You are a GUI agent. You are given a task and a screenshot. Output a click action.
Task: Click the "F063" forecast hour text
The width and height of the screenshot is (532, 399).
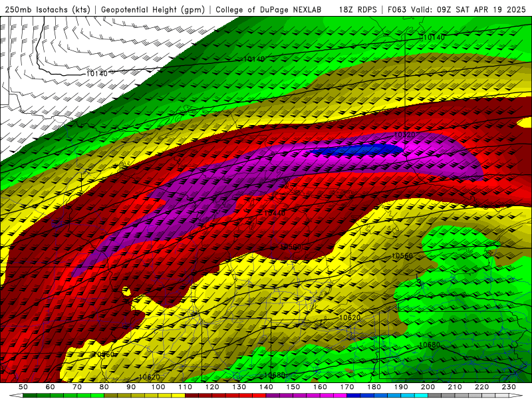tap(397, 9)
